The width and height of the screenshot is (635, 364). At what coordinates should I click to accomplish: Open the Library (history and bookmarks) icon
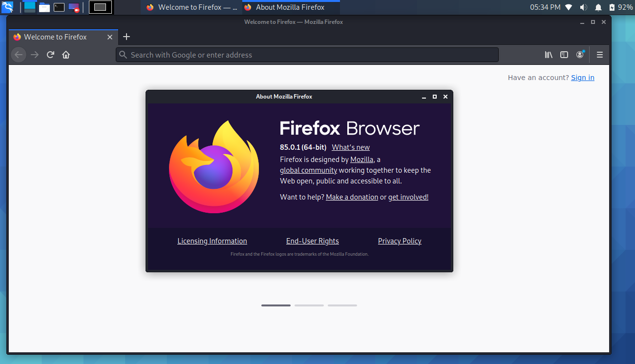tap(549, 55)
